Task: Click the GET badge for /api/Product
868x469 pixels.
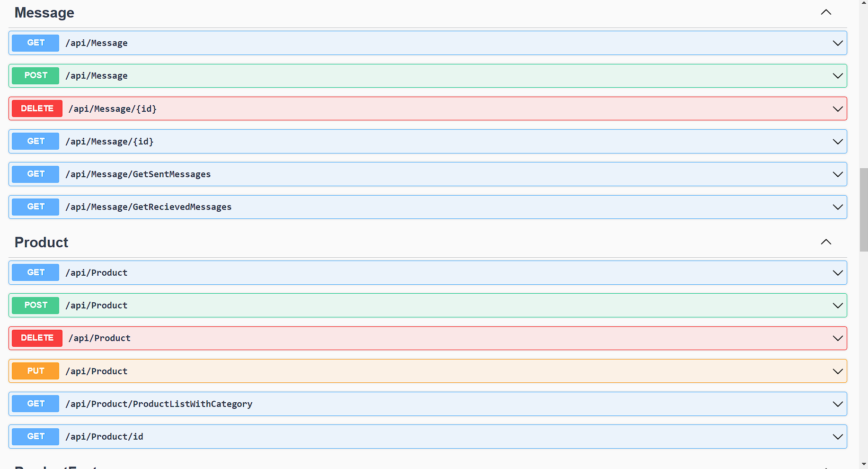Action: click(x=35, y=272)
